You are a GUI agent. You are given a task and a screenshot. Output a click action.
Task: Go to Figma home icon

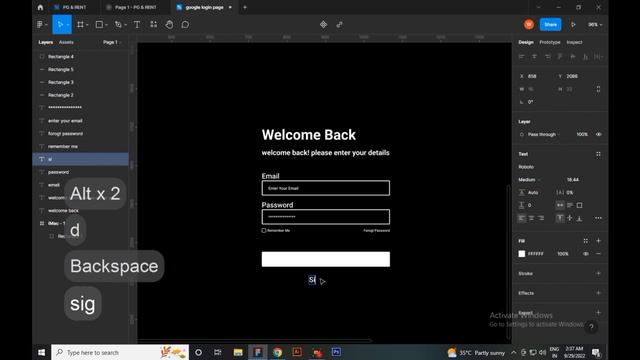click(40, 7)
